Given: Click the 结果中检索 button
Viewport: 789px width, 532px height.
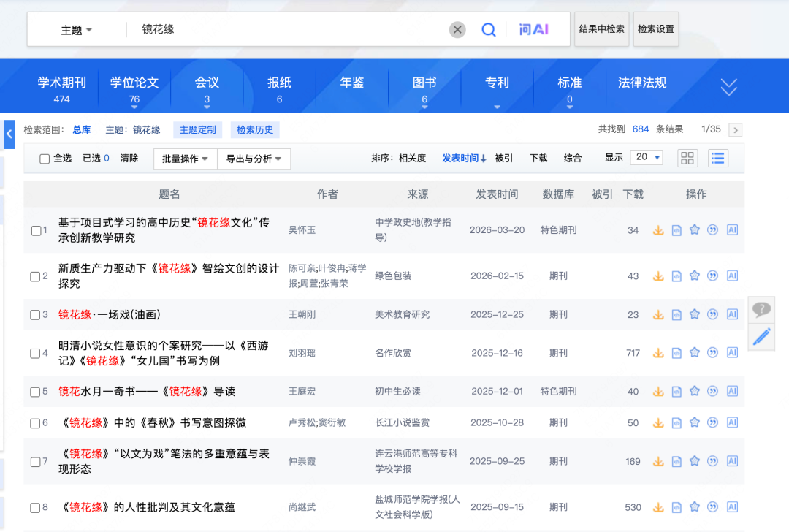Looking at the screenshot, I should (601, 29).
